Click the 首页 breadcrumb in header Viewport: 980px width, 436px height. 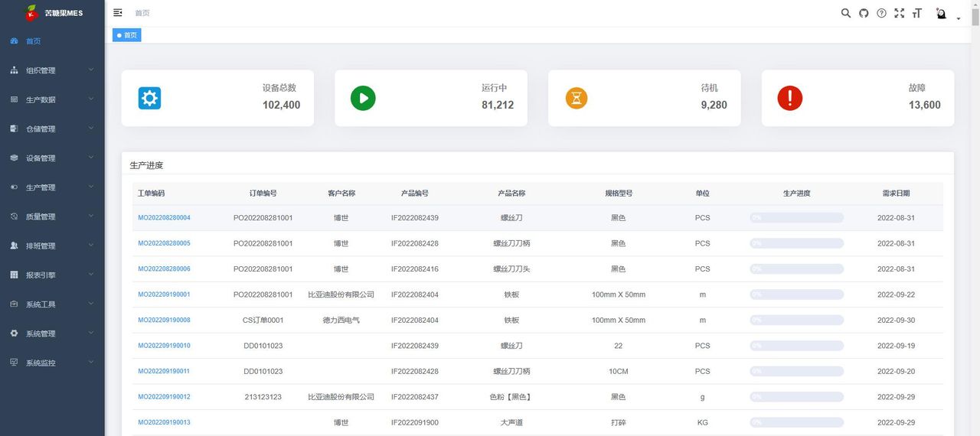(x=142, y=13)
